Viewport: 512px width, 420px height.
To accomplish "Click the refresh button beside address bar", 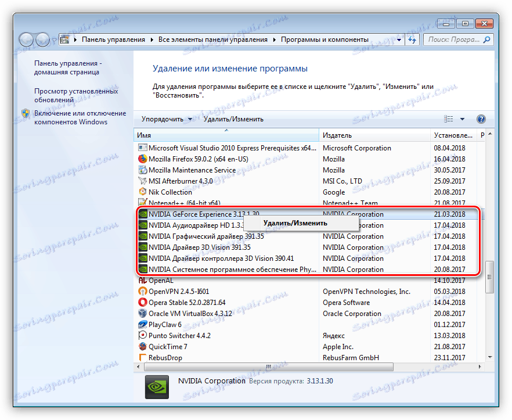I will coord(412,40).
